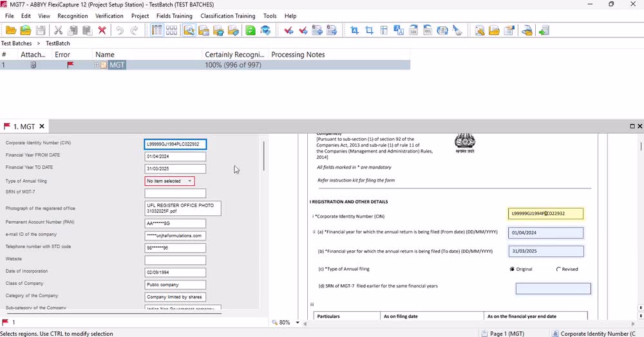Switch to thumbnails grid view icon

point(171,30)
